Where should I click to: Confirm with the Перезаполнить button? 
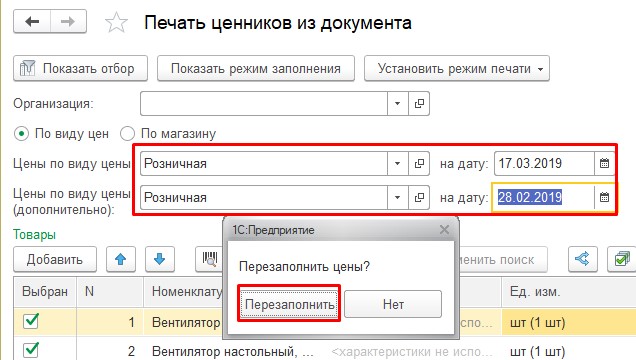point(289,304)
